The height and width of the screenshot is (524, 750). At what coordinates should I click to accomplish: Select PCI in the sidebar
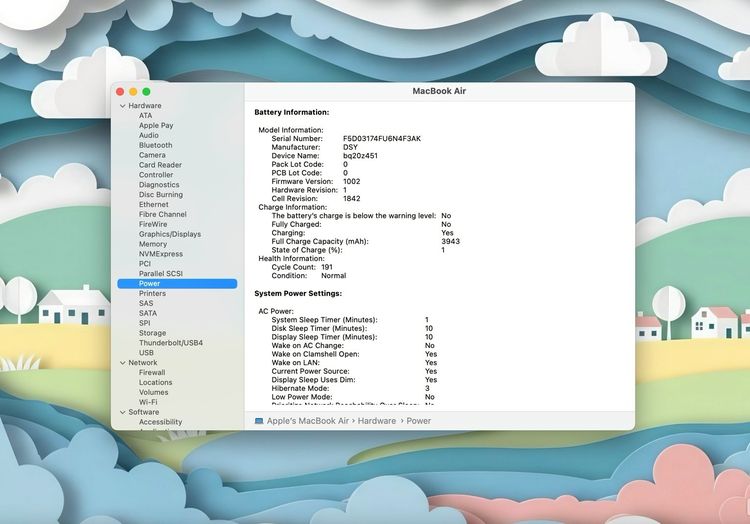tap(144, 264)
